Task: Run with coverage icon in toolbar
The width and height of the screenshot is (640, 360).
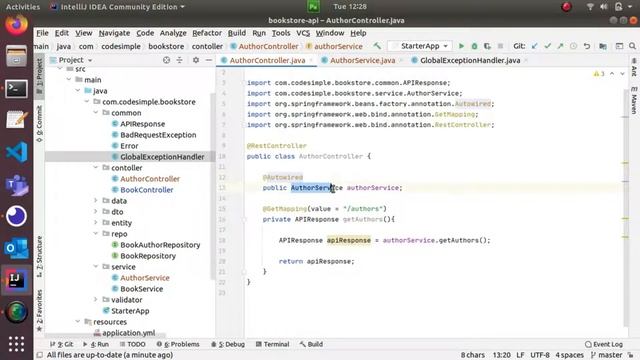Action: 487,46
